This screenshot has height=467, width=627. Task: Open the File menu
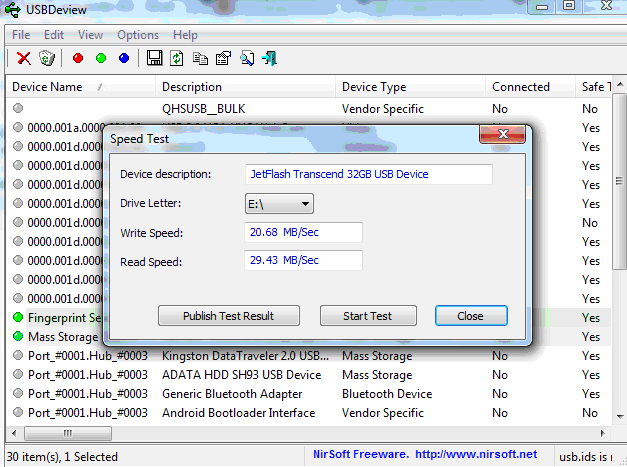(21, 35)
